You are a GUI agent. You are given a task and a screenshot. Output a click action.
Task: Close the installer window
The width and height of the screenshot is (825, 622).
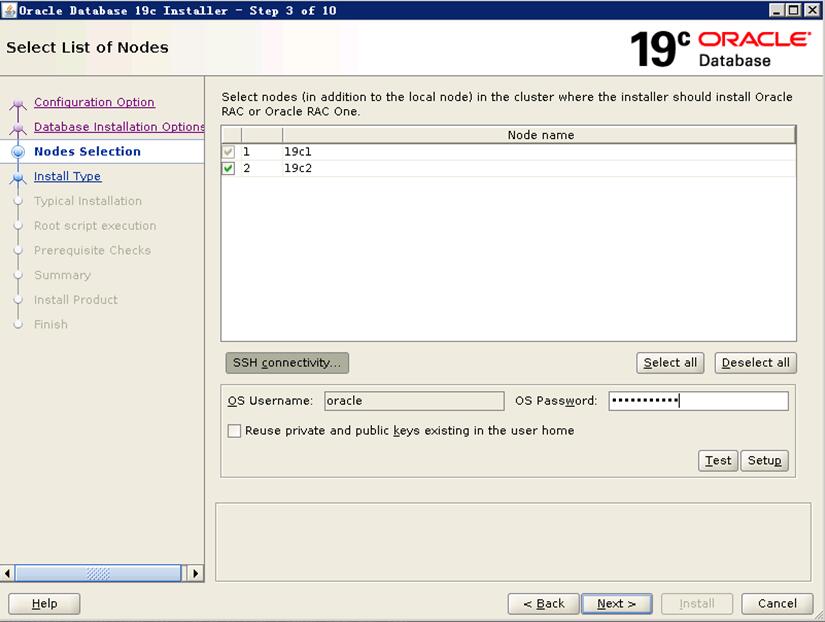pyautogui.click(x=811, y=10)
